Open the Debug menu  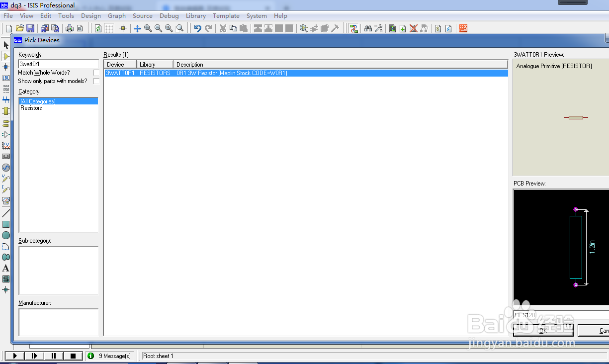coord(169,16)
